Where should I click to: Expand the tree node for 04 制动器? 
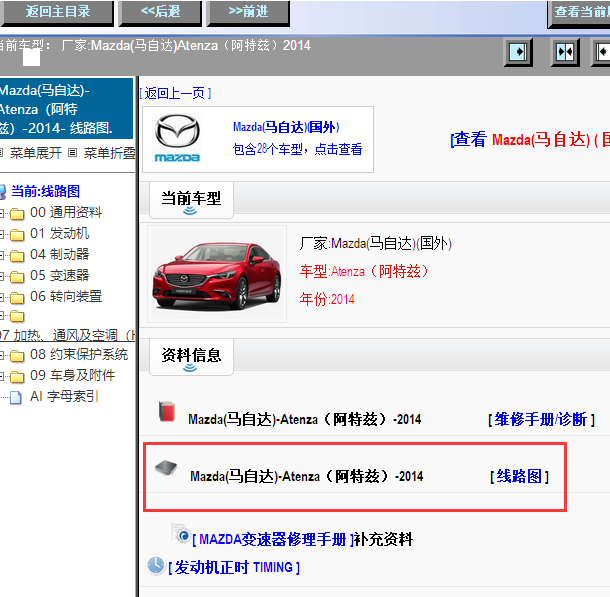[x=2, y=255]
